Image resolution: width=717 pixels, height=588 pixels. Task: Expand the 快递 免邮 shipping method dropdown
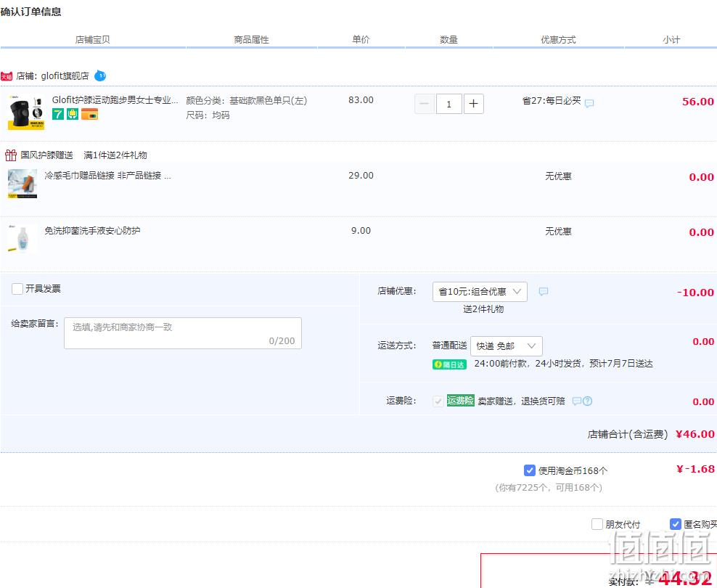tap(507, 346)
